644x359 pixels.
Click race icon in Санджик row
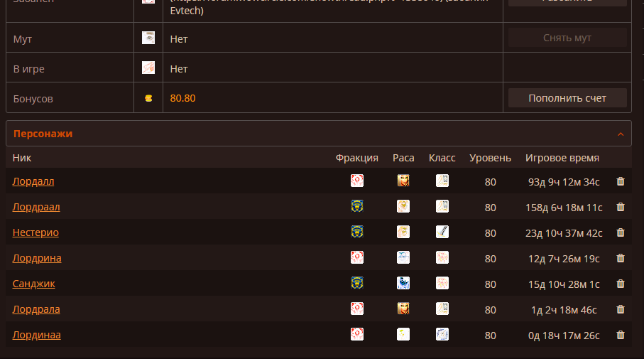point(403,283)
